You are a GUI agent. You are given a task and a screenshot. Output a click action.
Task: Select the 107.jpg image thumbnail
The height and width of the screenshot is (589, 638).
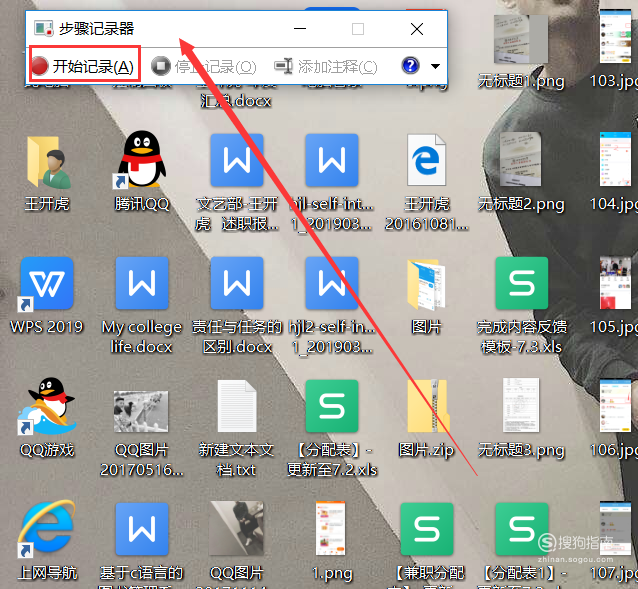(615, 529)
